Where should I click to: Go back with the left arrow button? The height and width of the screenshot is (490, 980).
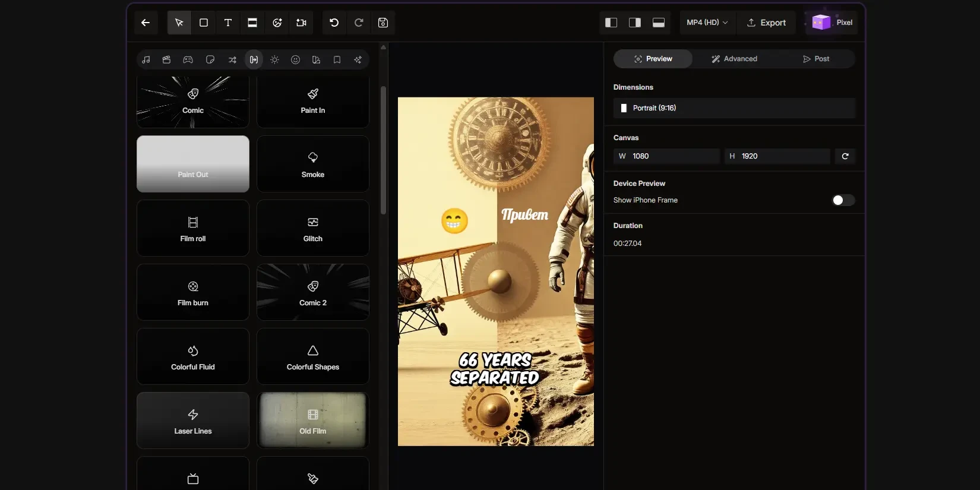click(x=146, y=23)
